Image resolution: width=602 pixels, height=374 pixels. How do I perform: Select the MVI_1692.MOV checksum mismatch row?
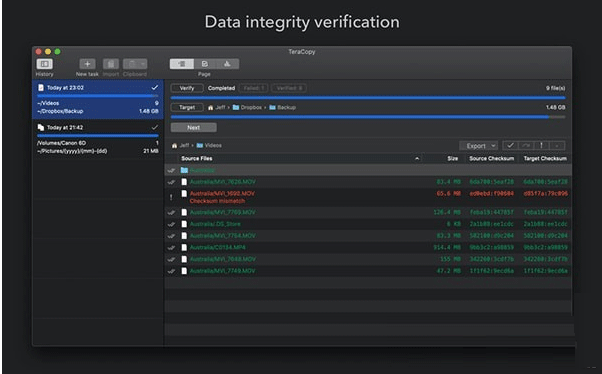tap(368, 197)
